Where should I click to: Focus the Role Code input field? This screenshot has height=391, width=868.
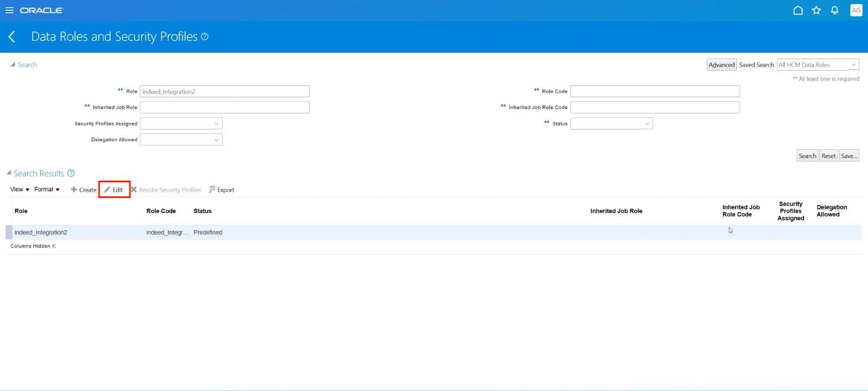[x=655, y=91]
